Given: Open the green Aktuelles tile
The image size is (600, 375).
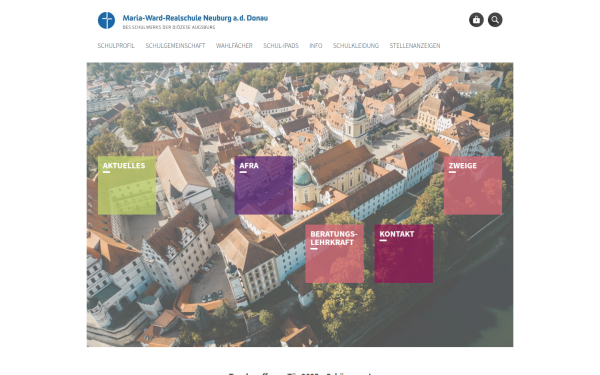Looking at the screenshot, I should tap(127, 185).
